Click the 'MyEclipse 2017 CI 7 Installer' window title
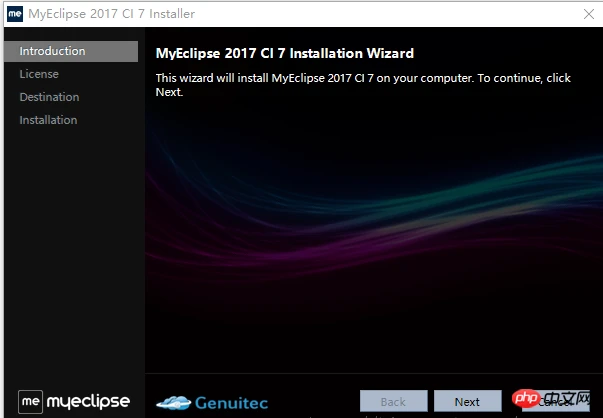This screenshot has height=418, width=603. [x=112, y=14]
